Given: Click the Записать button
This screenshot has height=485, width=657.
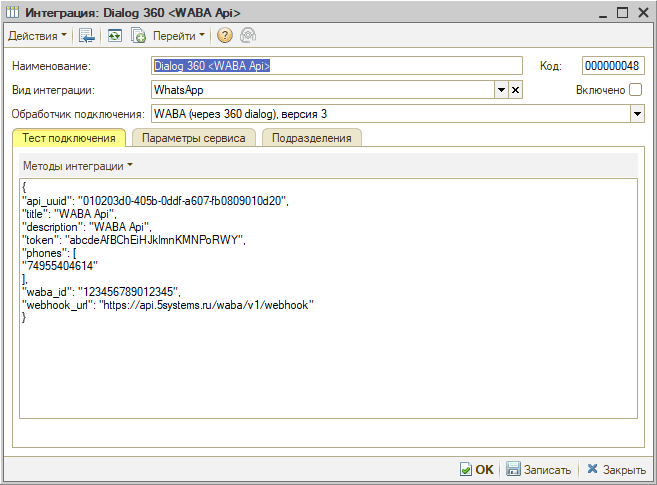Looking at the screenshot, I should click(x=538, y=469).
